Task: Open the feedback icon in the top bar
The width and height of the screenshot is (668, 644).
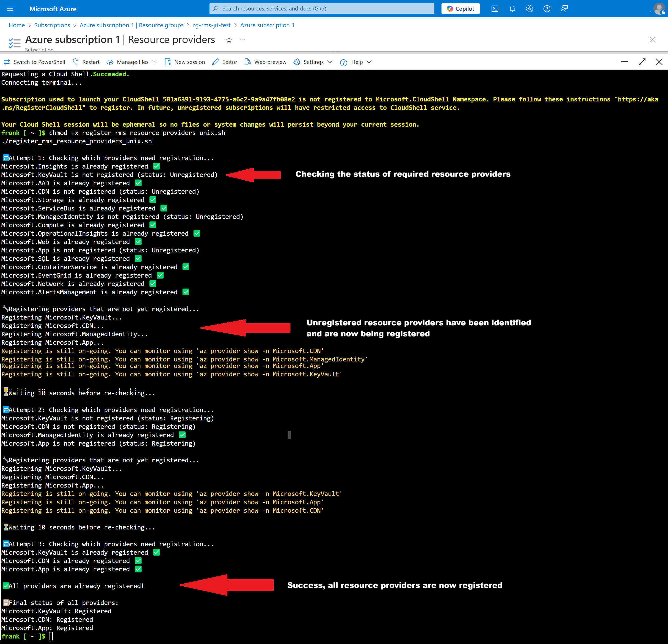Action: point(564,9)
